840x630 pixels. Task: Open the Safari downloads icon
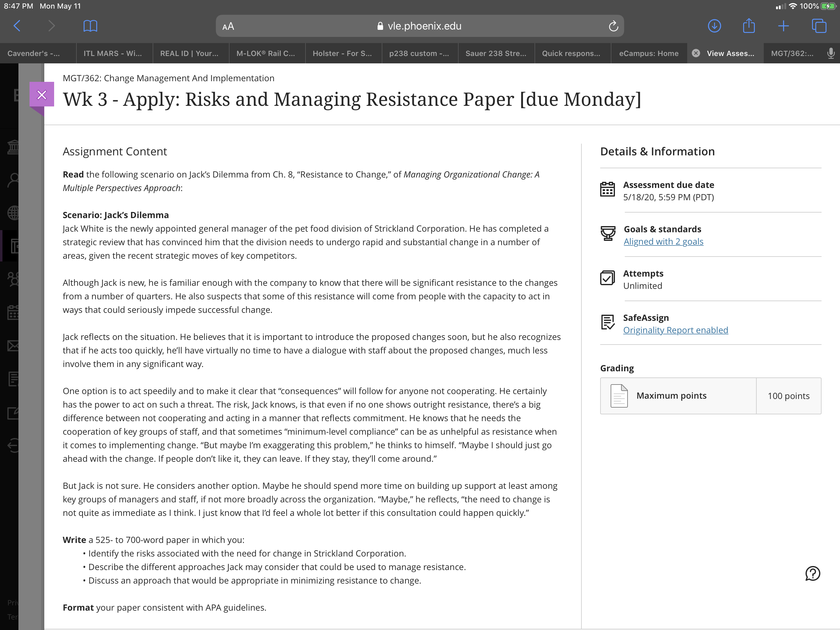coord(714,26)
